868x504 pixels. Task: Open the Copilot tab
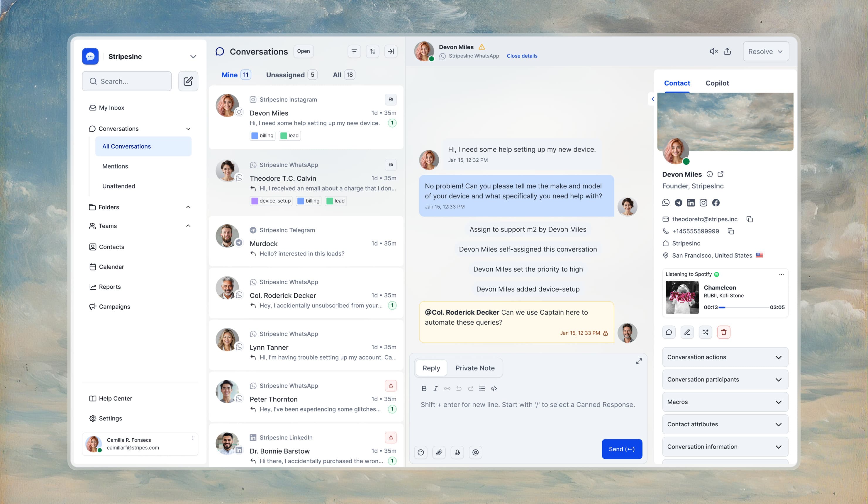click(x=717, y=83)
